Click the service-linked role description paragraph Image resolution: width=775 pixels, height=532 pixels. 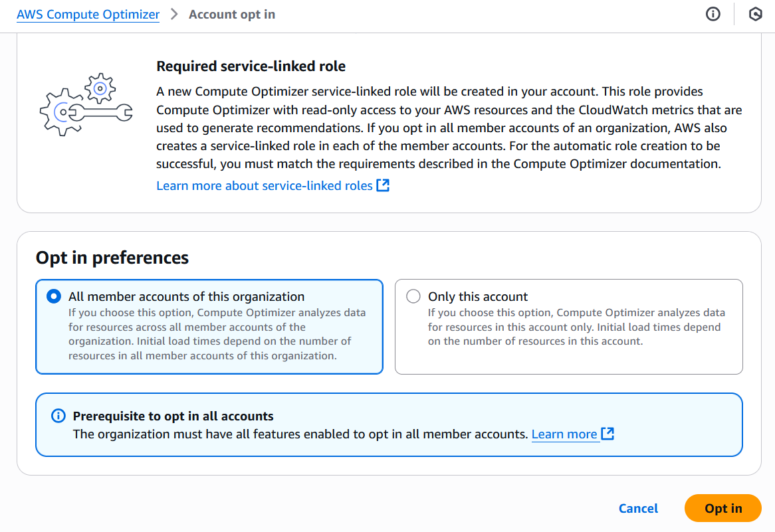449,128
